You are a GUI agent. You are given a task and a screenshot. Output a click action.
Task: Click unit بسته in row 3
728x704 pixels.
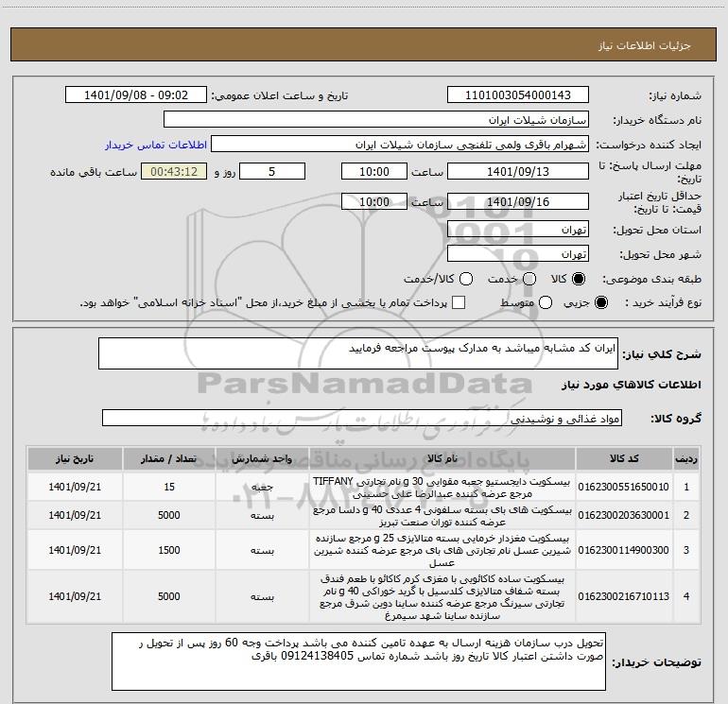click(262, 550)
